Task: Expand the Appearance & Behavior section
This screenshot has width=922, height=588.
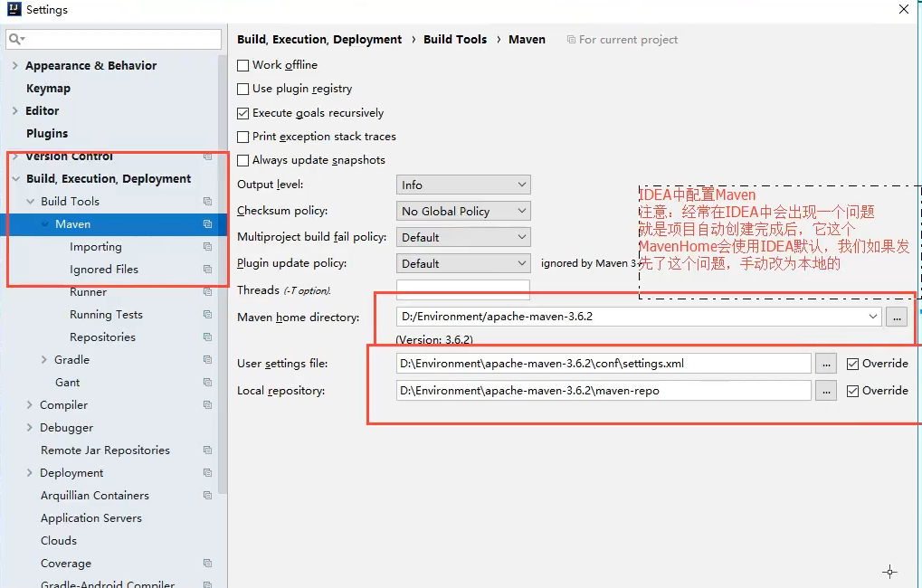Action: pyautogui.click(x=15, y=65)
